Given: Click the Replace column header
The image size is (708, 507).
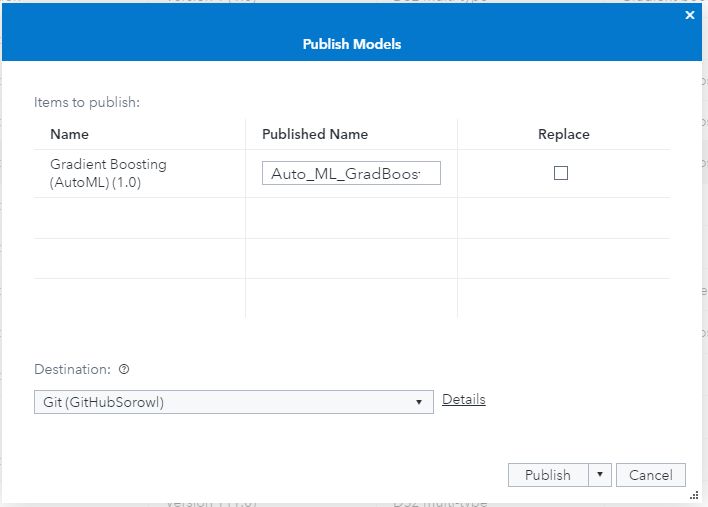Looking at the screenshot, I should coord(564,134).
